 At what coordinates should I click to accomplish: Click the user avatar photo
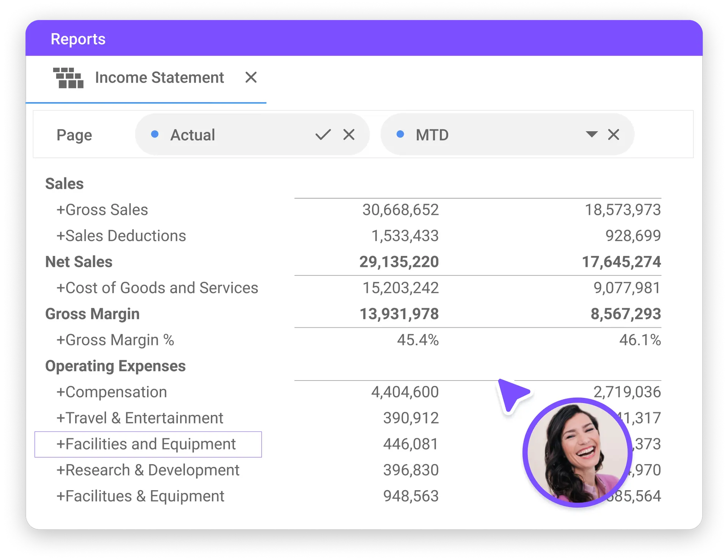point(577,452)
